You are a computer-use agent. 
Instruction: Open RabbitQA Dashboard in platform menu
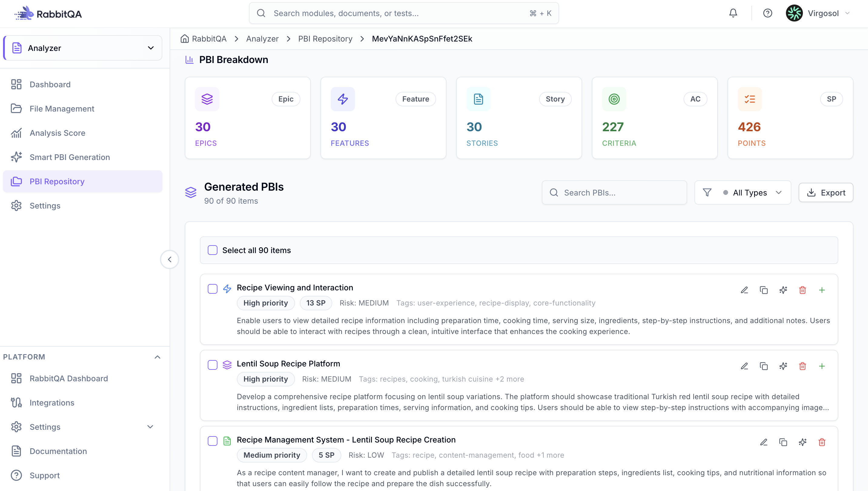coord(83,378)
